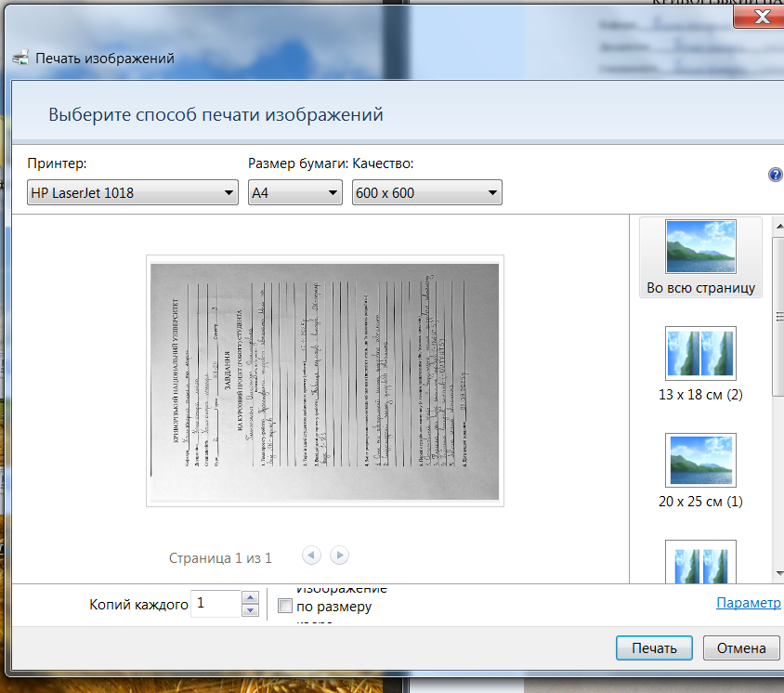Click the copies count input field
The image size is (784, 693).
tap(216, 604)
